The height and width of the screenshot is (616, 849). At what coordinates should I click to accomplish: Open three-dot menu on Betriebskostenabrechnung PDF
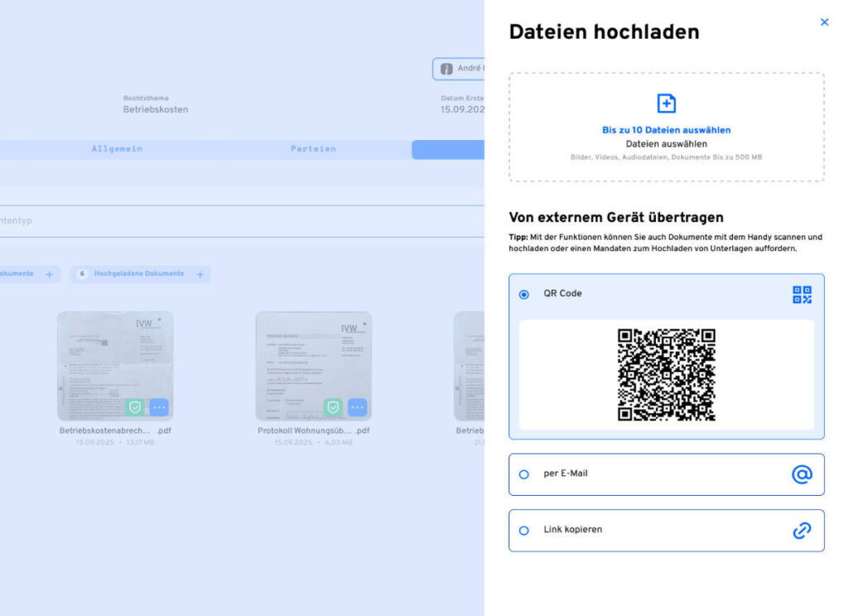159,407
